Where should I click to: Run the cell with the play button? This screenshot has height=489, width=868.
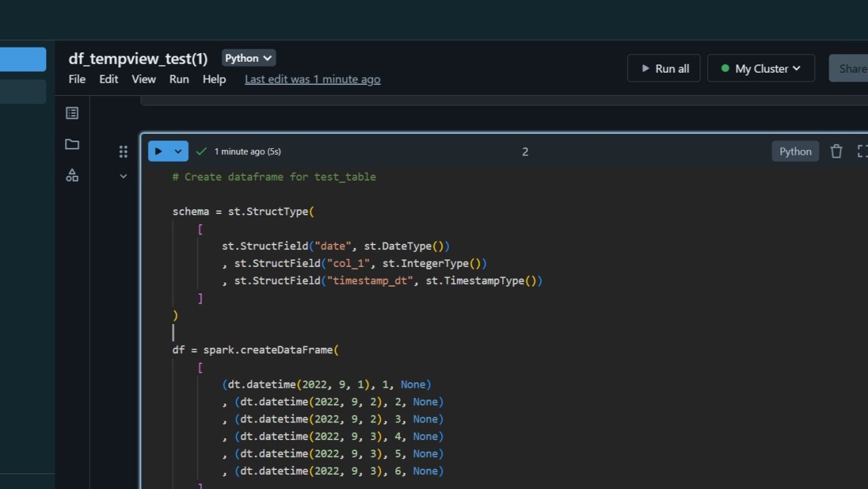pos(158,151)
